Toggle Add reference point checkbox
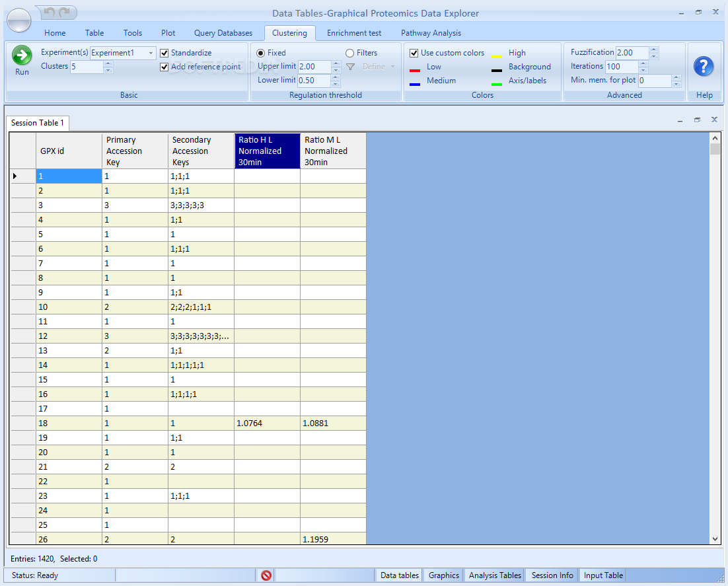The image size is (728, 586). [164, 67]
